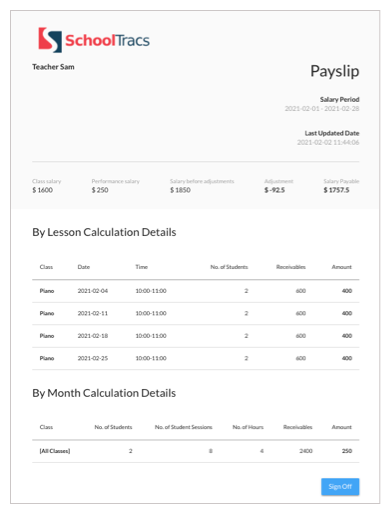Click the $ 1850 salary before adjustments value

180,190
